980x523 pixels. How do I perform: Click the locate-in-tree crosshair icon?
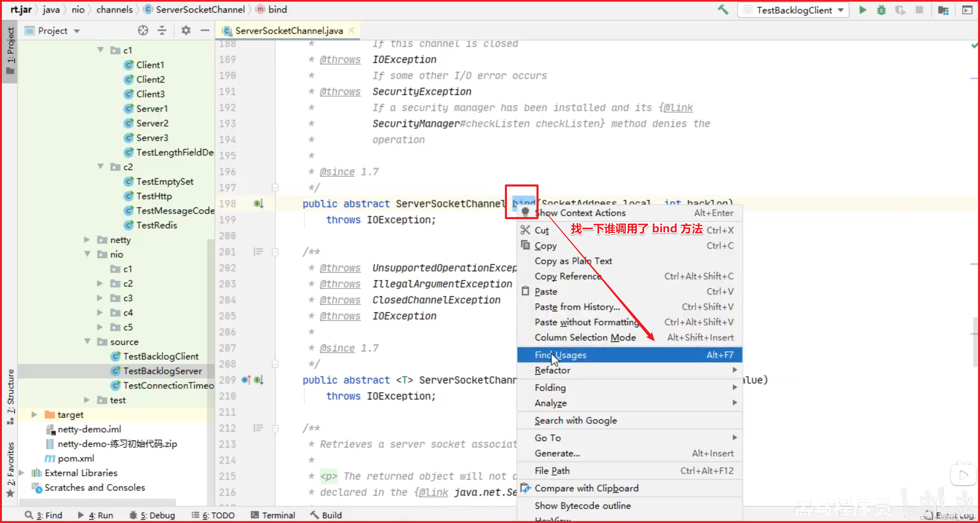pos(143,31)
